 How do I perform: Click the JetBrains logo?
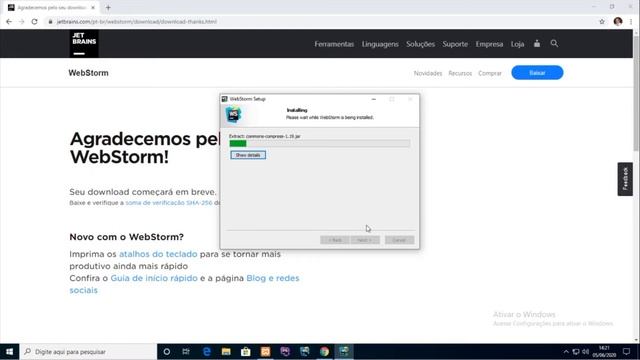pyautogui.click(x=84, y=43)
